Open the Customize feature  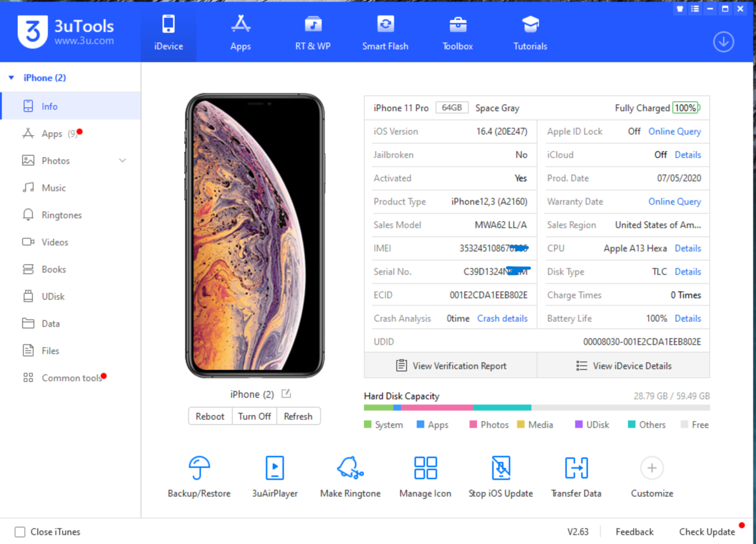click(x=651, y=475)
